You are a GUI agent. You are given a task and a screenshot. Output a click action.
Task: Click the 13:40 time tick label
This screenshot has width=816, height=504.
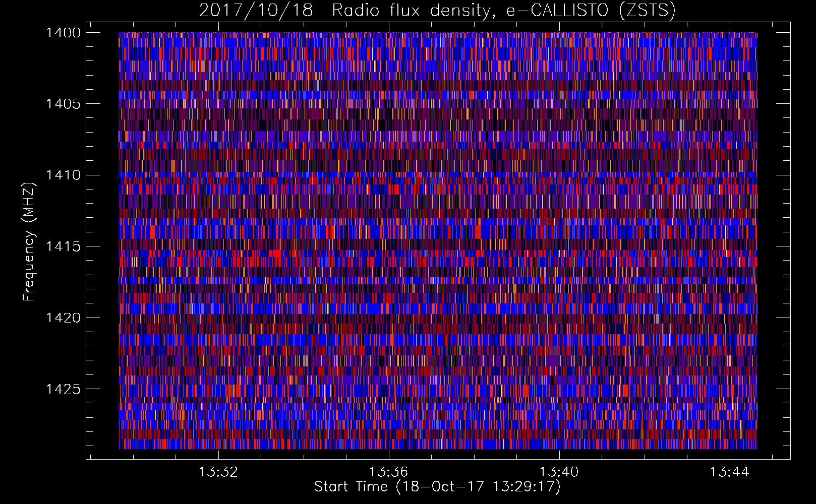click(x=559, y=472)
